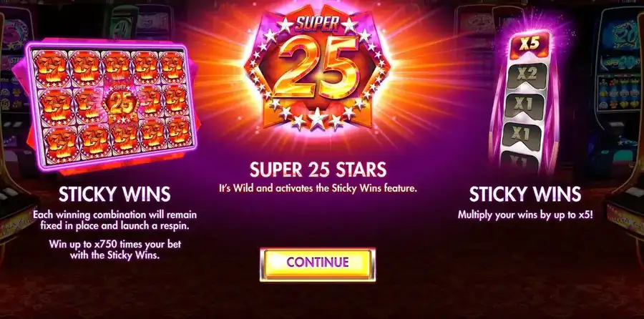Select the X2 multiplier tile
644x319 pixels.
point(527,76)
